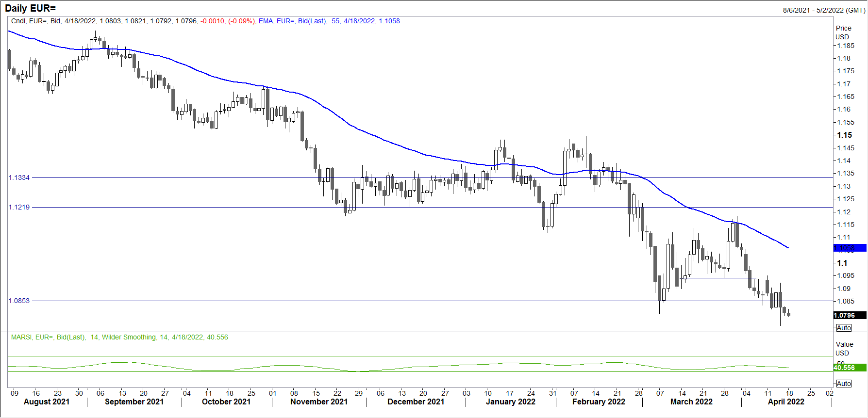868x418 pixels.
Task: Click the 1.125 price axis label
Action: tap(846, 199)
